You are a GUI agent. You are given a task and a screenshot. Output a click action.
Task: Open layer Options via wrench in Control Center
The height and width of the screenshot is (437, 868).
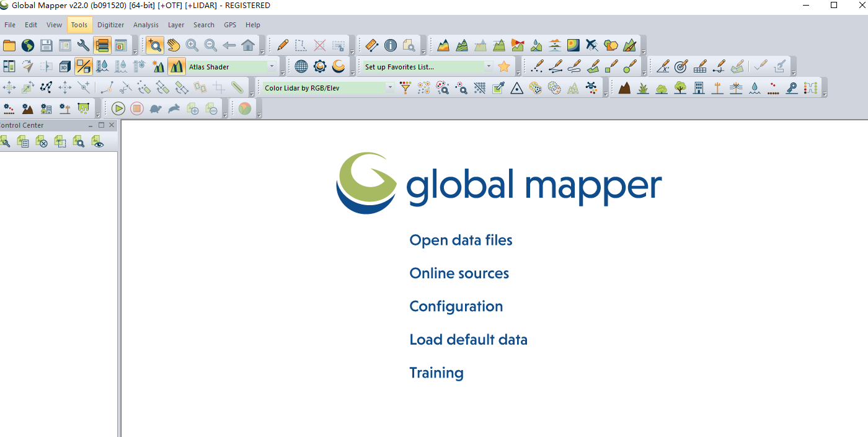click(x=6, y=142)
